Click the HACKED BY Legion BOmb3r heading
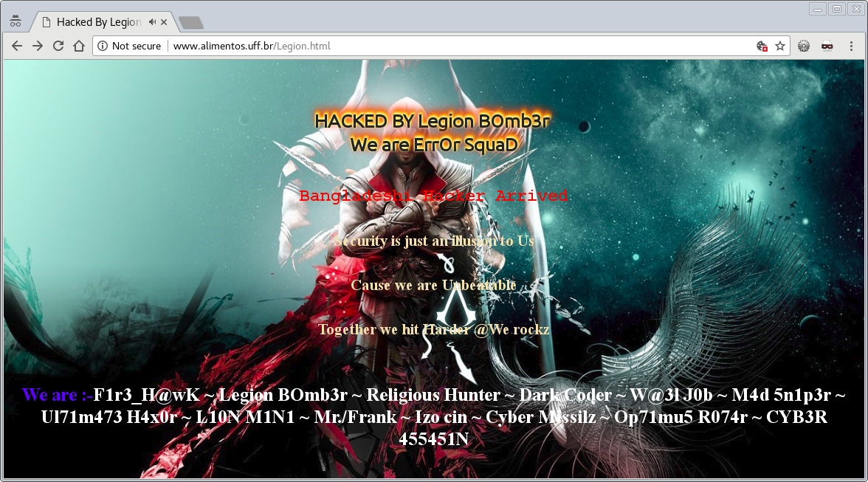Viewport: 868px width, 482px height. (433, 120)
